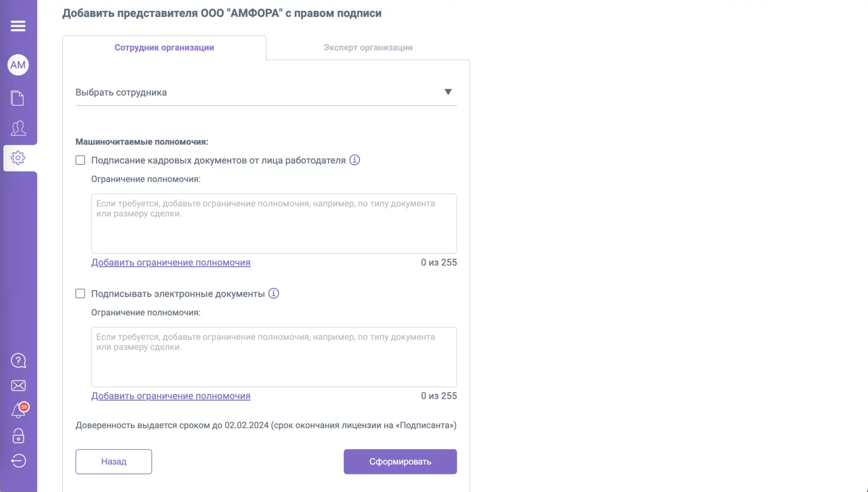The image size is (868, 492).
Task: Check the 'Подписывать электронные документы' box
Action: pos(80,294)
